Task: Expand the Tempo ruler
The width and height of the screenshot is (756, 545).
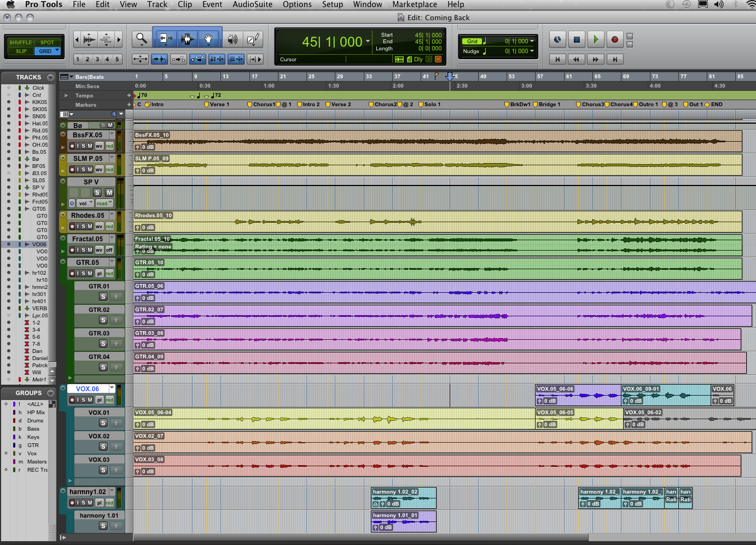Action: pyautogui.click(x=66, y=95)
